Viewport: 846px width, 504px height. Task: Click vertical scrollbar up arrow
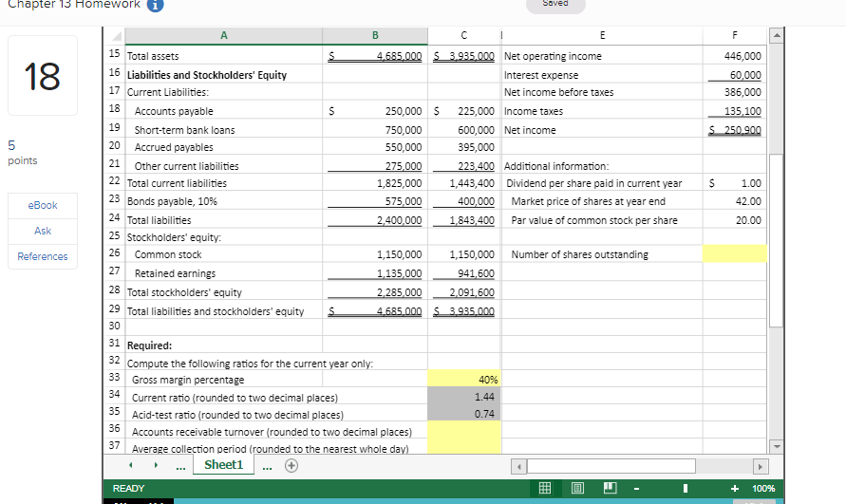(776, 36)
